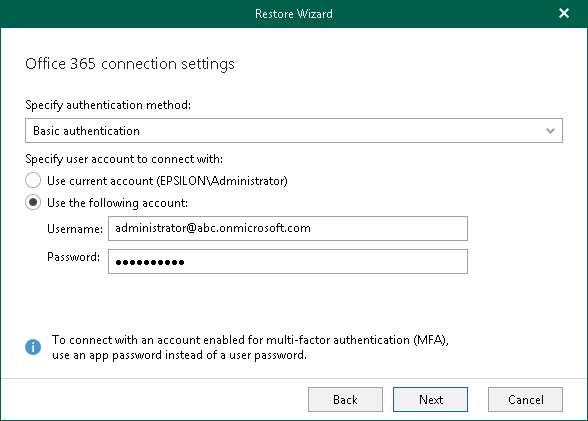588x421 pixels.
Task: Click the 'Specify authentication method:' label
Action: click(x=108, y=105)
